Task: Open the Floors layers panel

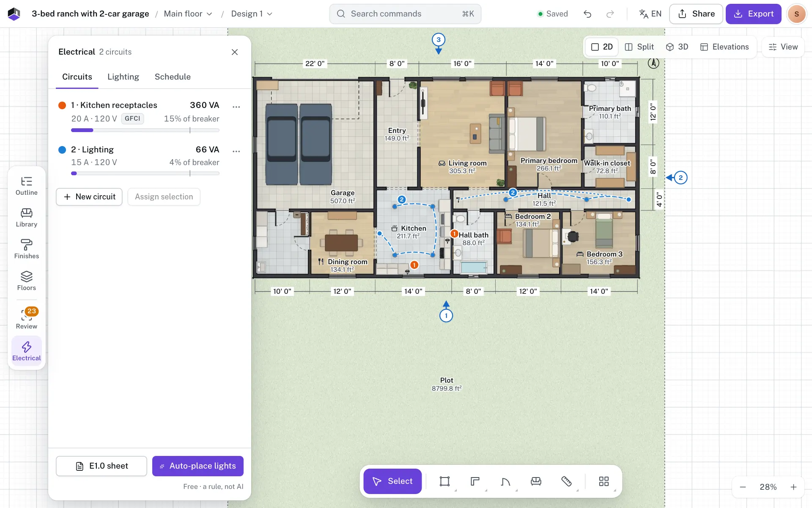Action: tap(27, 282)
